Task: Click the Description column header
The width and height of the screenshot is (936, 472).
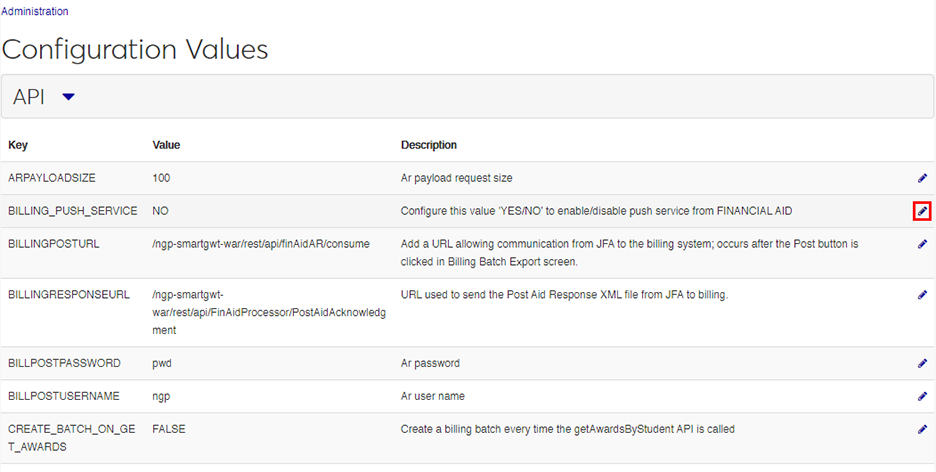Action: coord(429,145)
